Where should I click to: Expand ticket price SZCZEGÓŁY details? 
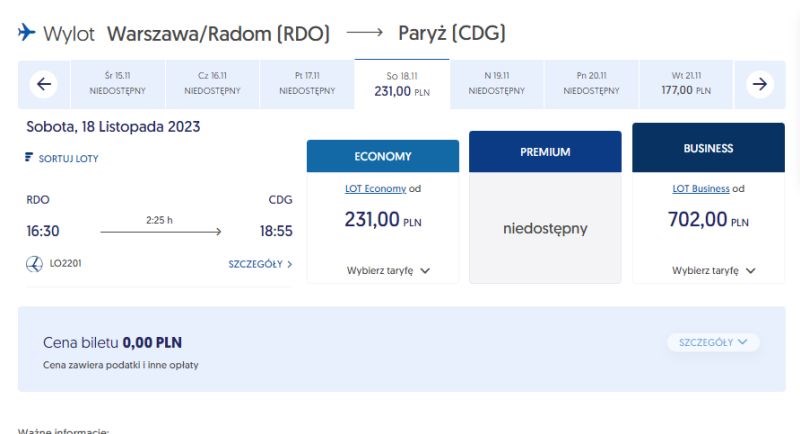(x=713, y=342)
